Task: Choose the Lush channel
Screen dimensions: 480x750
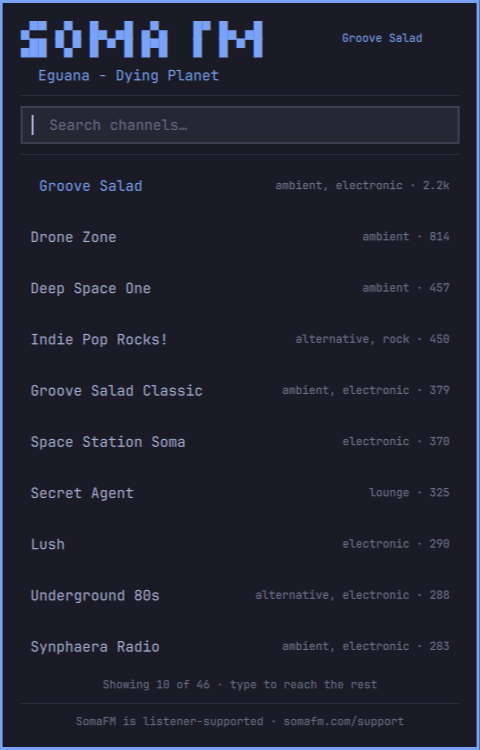Action: tap(240, 544)
